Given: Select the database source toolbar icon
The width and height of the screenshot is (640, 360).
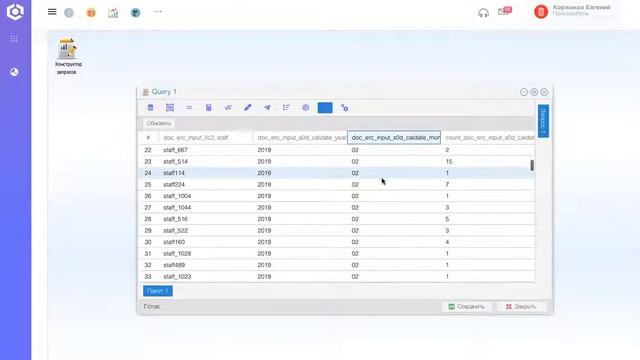Looking at the screenshot, I should [150, 108].
